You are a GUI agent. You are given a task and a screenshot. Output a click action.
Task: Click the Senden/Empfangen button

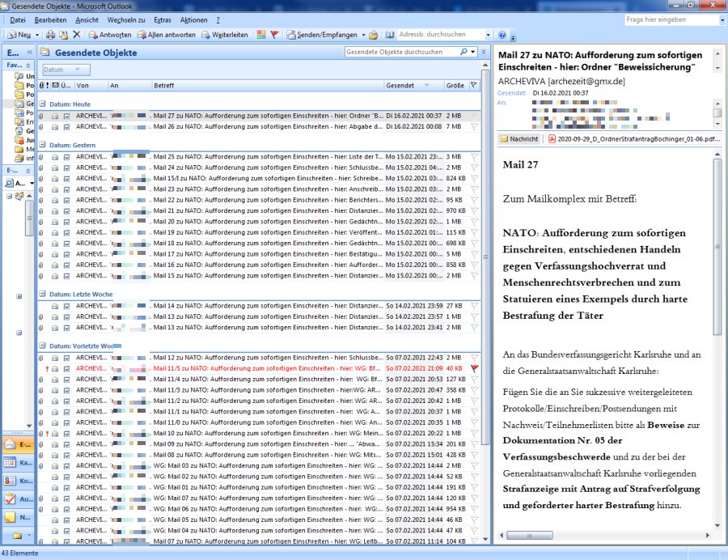point(322,35)
